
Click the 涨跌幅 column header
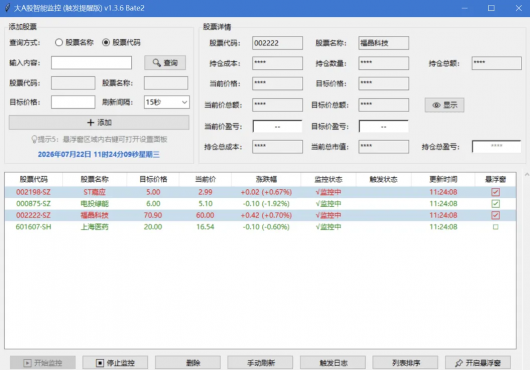tap(266, 179)
